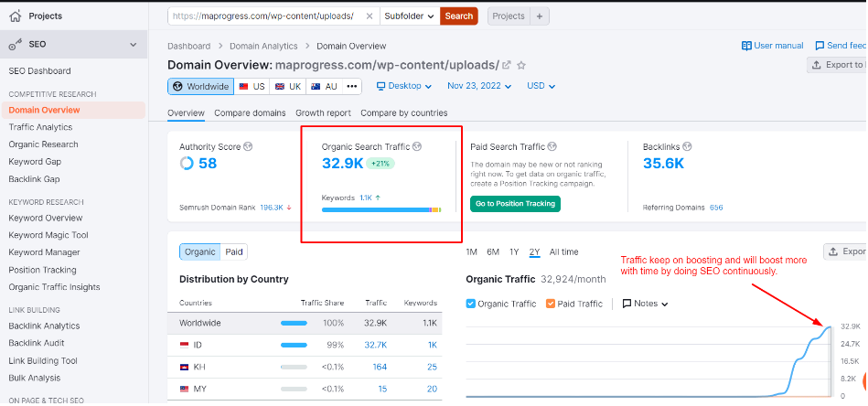The height and width of the screenshot is (406, 868).
Task: Click the Projects button in top bar
Action: click(509, 16)
